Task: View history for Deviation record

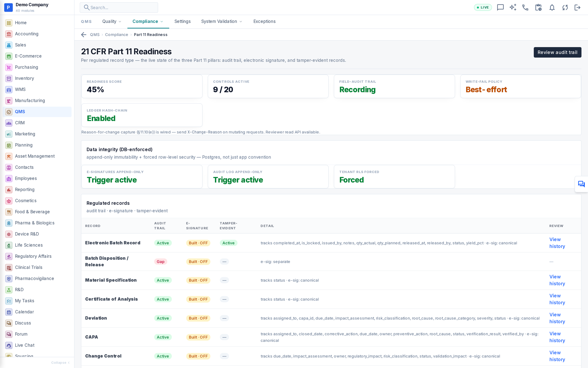Action: [557, 318]
